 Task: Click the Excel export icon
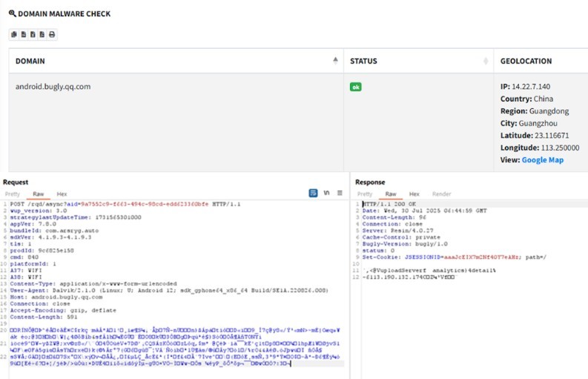(x=33, y=34)
